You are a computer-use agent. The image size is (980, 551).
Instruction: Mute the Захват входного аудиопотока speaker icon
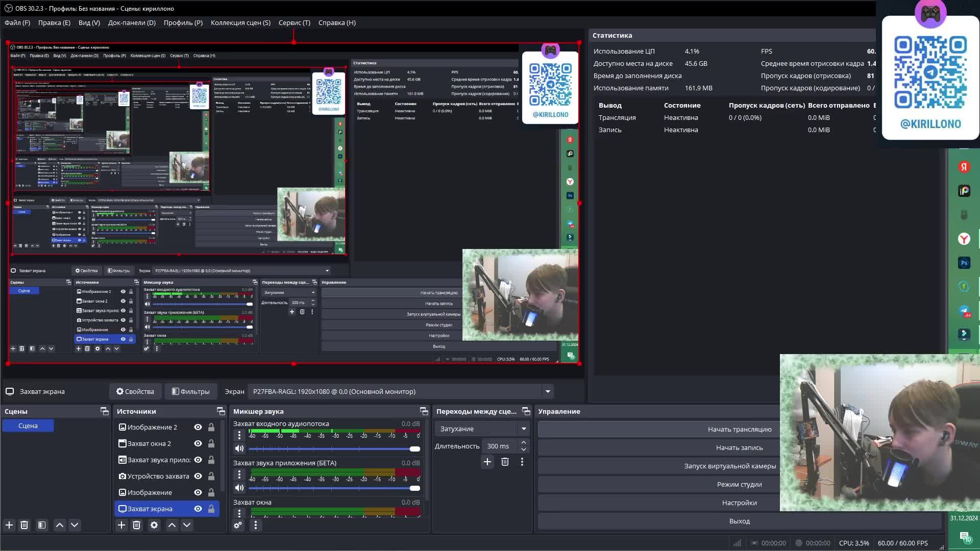(x=239, y=449)
